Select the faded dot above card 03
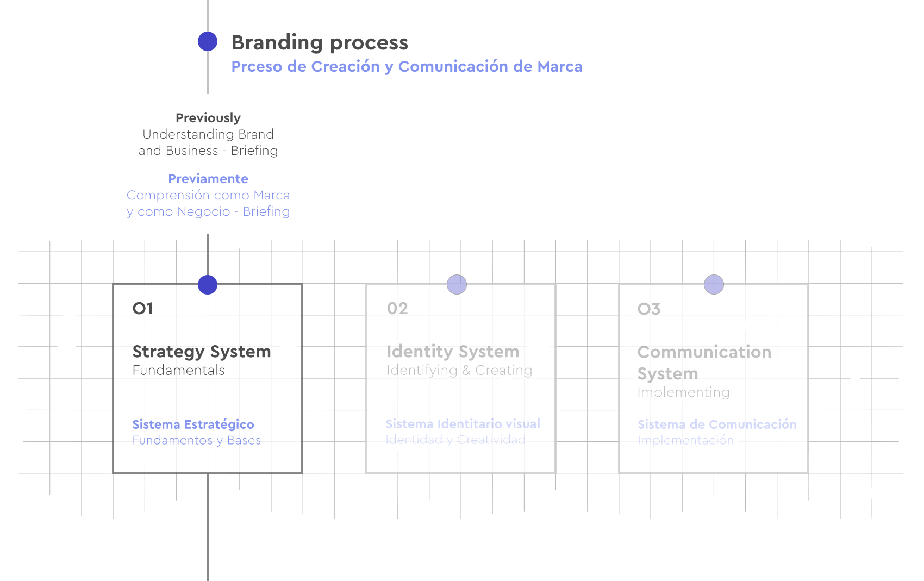Image resolution: width=924 pixels, height=581 pixels. coord(714,284)
